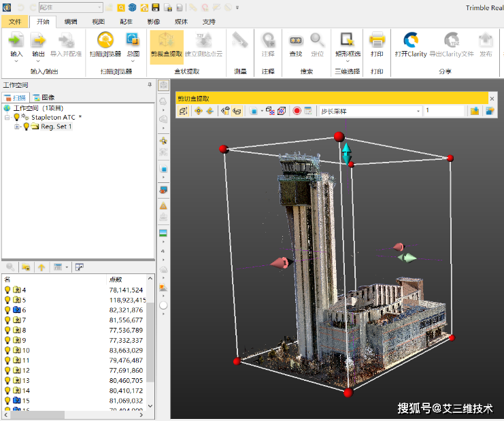The width and height of the screenshot is (504, 421).
Task: Close the 剪切盒提取 toolbar panel
Action: pyautogui.click(x=492, y=99)
